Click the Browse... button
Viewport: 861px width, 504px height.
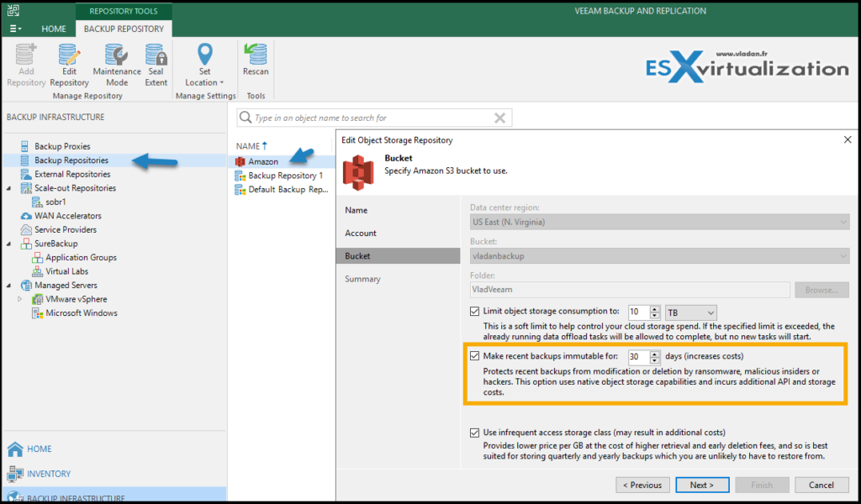click(x=821, y=290)
